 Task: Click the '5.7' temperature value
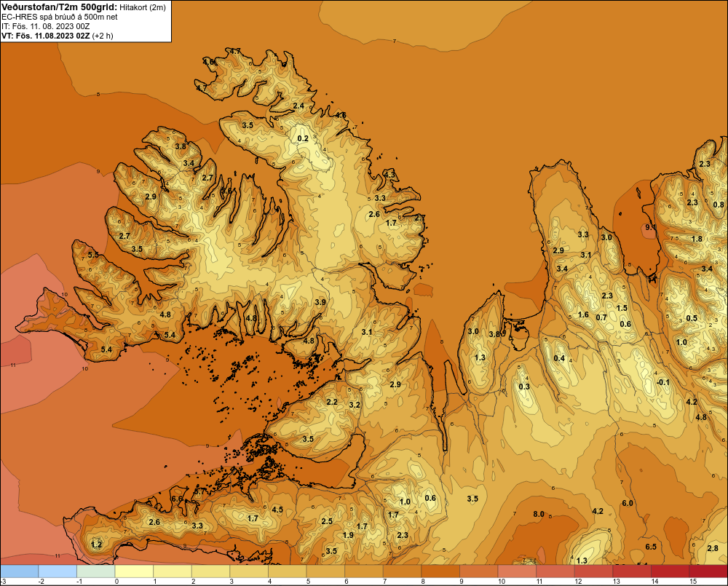[199, 491]
